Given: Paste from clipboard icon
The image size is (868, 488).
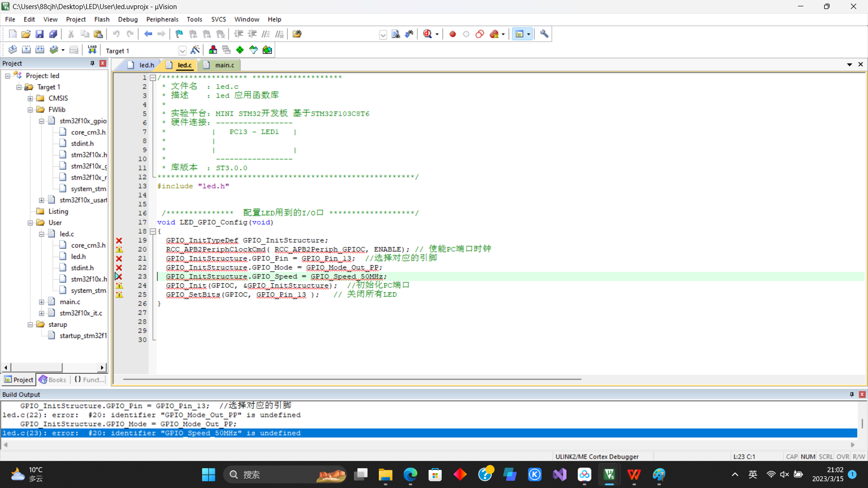Looking at the screenshot, I should 98,34.
